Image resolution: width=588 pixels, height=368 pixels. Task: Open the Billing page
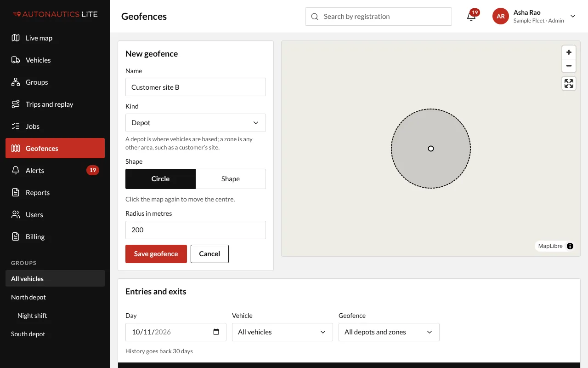(55, 236)
